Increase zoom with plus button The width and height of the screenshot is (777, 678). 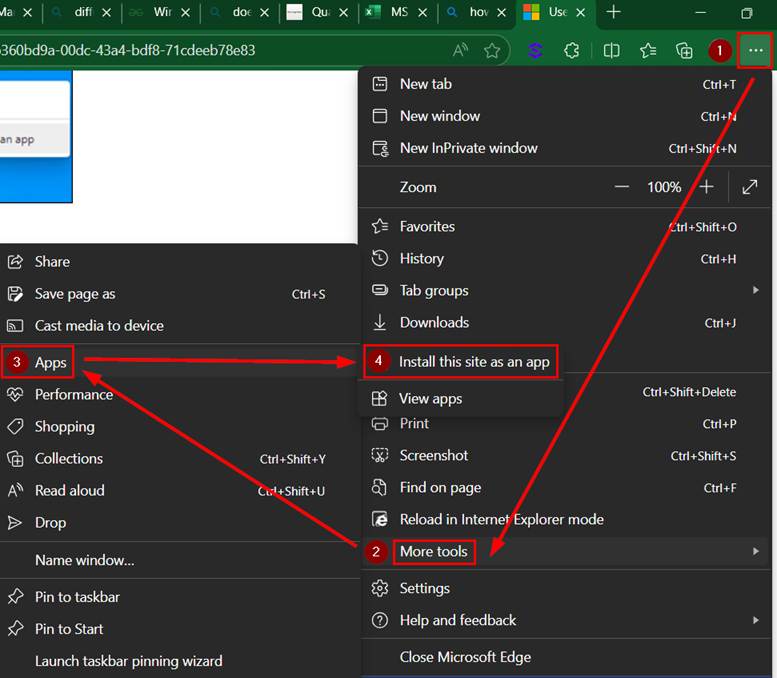pos(706,187)
